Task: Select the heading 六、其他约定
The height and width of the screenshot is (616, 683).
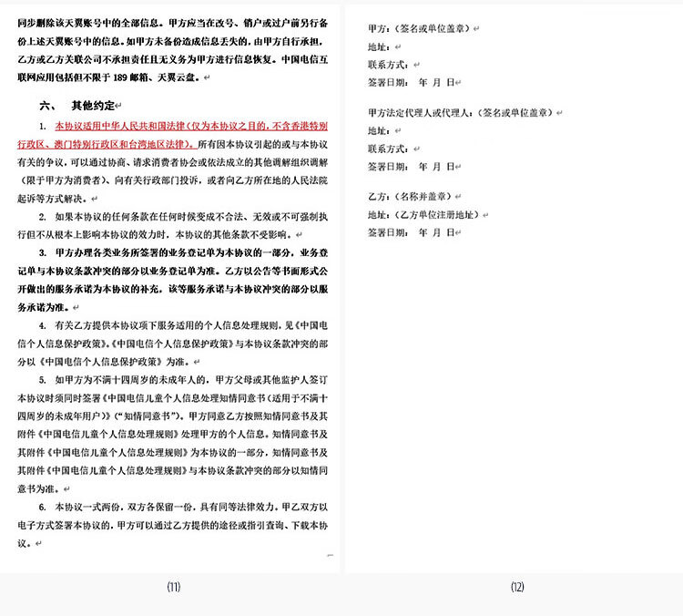Action: point(87,104)
